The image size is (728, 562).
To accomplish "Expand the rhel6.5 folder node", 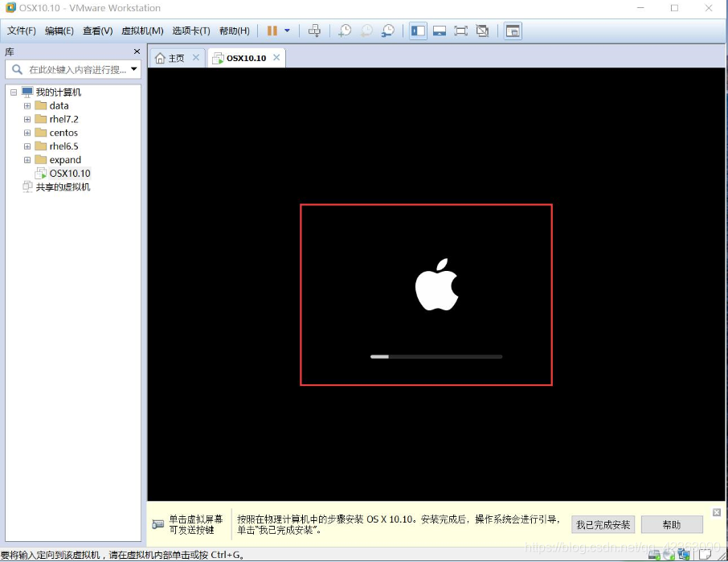I will coord(27,146).
